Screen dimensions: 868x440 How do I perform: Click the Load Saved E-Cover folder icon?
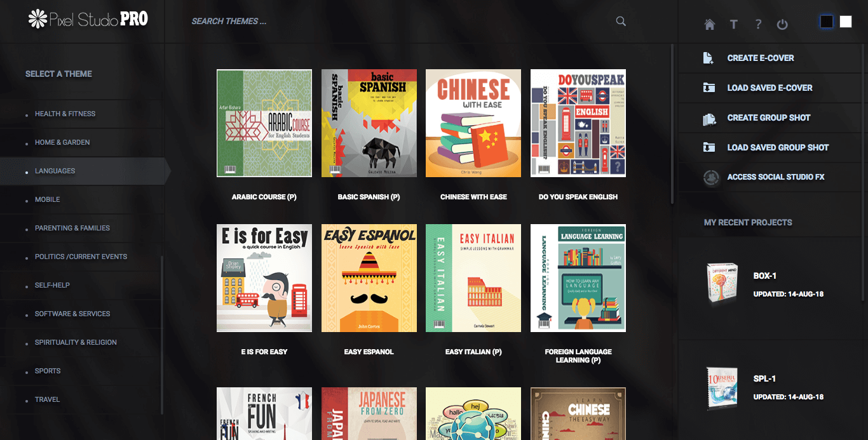point(709,88)
